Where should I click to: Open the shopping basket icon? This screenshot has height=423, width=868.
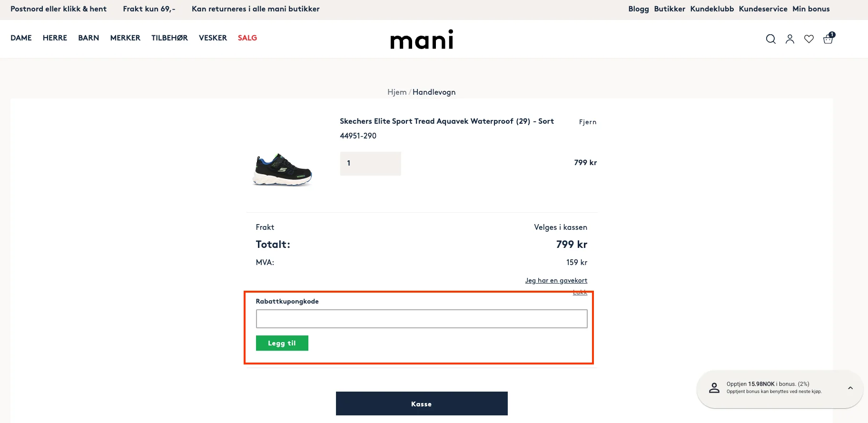point(829,38)
